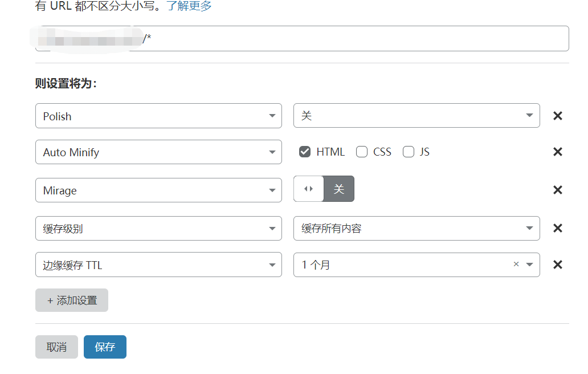Open the Polish value dropdown showing 关

pos(416,116)
